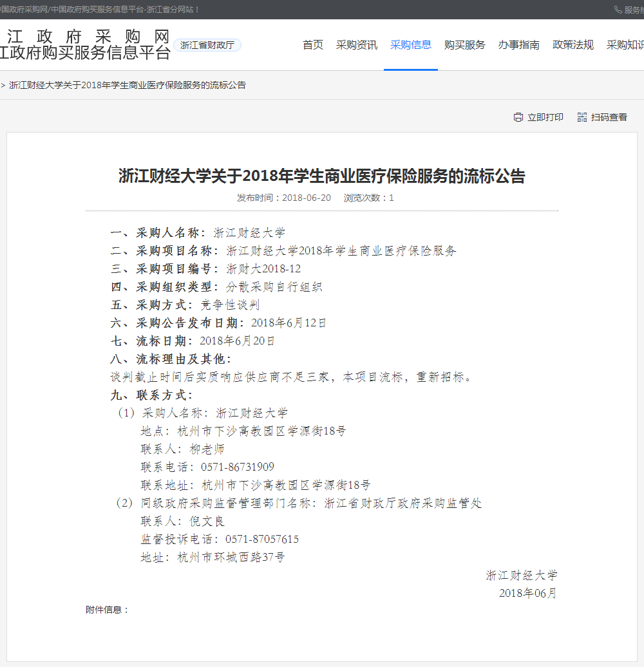The height and width of the screenshot is (667, 644).
Task: Open the 购买服务 navigation item
Action: coord(465,45)
